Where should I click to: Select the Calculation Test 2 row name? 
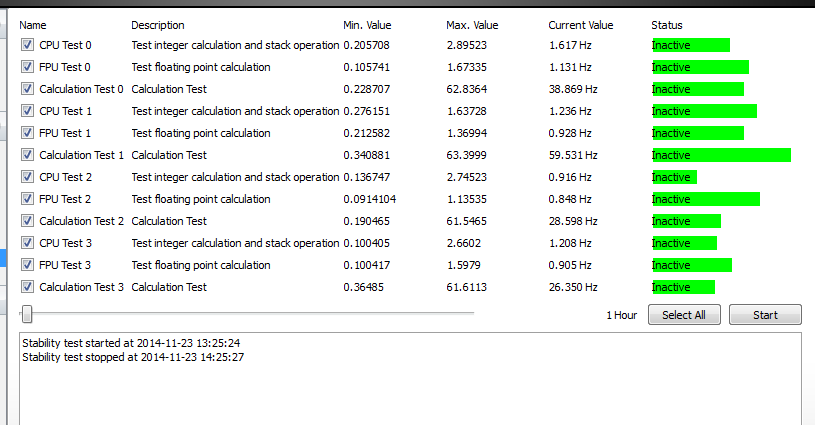pos(82,221)
